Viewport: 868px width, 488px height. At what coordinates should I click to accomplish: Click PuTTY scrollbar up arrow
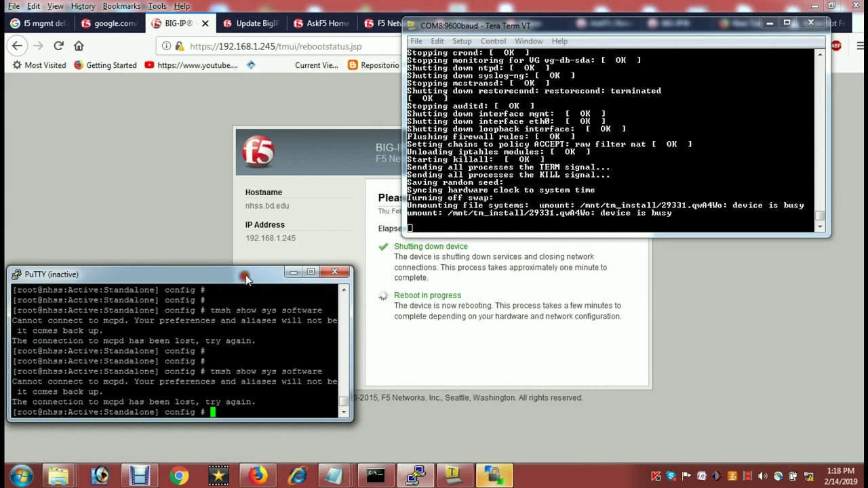(x=344, y=290)
